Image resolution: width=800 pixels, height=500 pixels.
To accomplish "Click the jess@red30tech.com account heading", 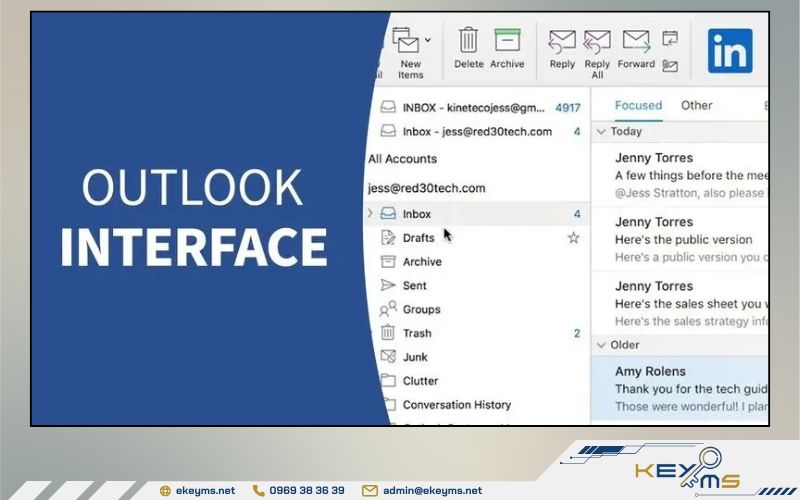I will (427, 188).
